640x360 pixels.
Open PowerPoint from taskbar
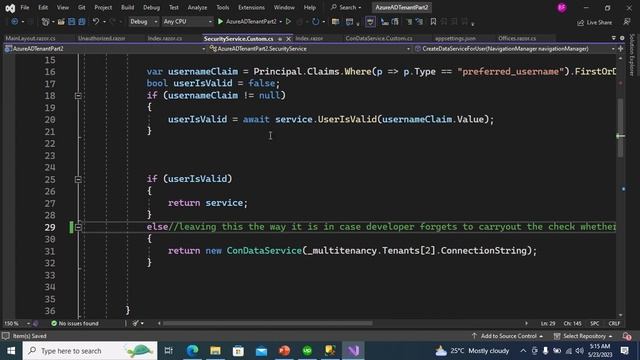(284, 351)
